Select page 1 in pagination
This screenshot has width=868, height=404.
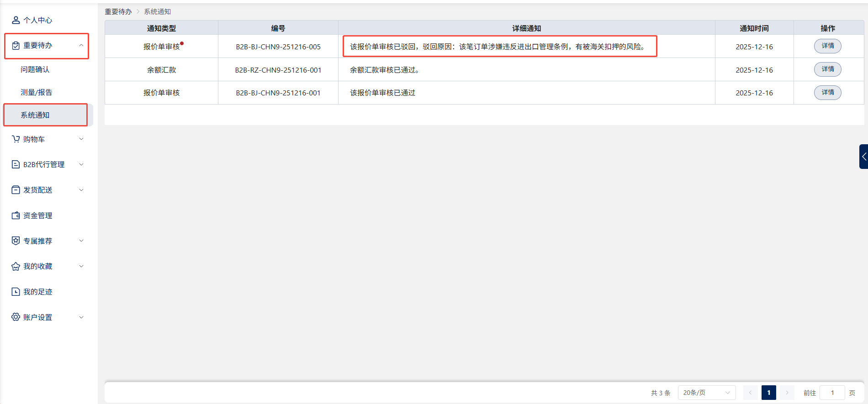pos(769,393)
